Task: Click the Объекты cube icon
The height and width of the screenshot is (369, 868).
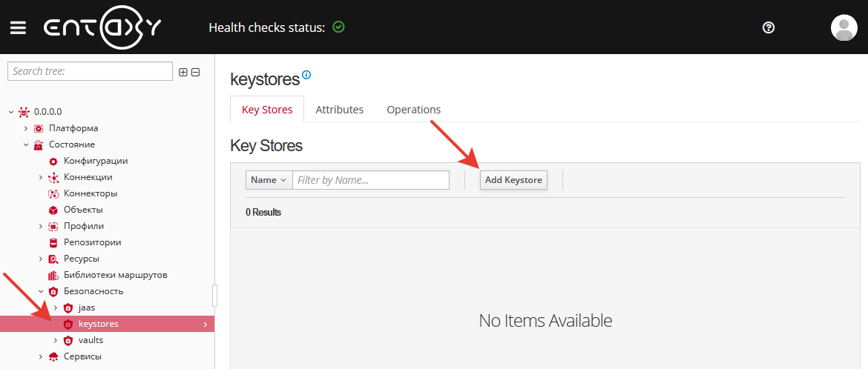Action: (x=53, y=210)
